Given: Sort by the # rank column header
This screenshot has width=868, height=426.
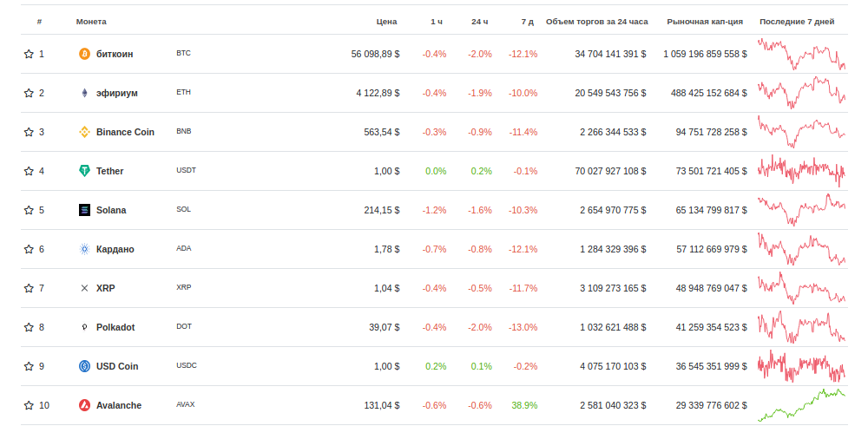Looking at the screenshot, I should coord(39,22).
